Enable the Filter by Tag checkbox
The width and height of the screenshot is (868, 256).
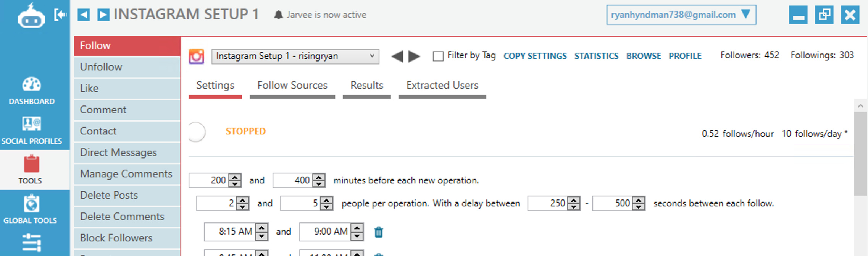(x=438, y=57)
